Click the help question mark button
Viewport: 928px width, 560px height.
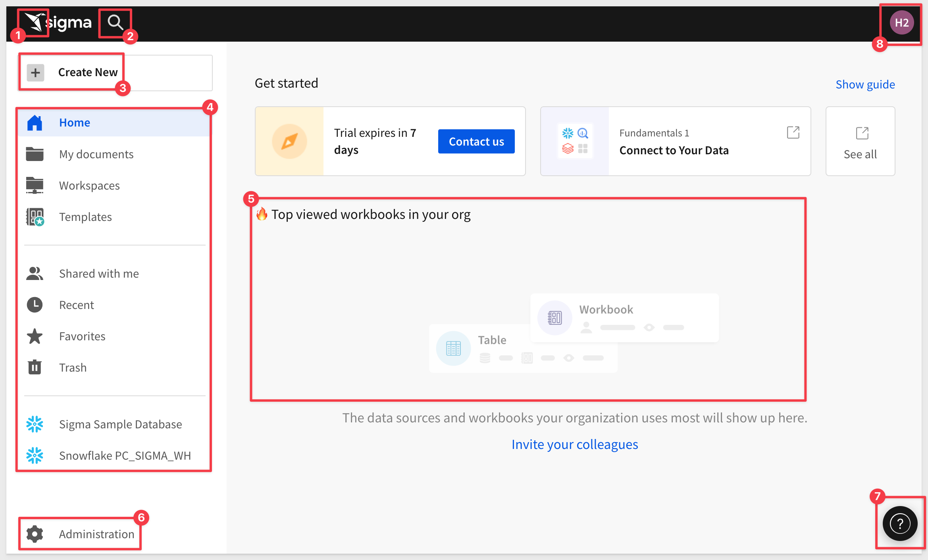900,524
